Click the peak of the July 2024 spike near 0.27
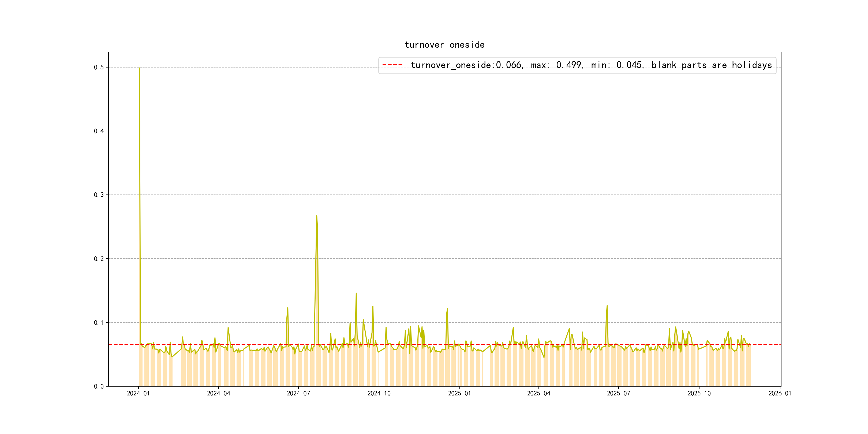The height and width of the screenshot is (434, 868). [316, 216]
